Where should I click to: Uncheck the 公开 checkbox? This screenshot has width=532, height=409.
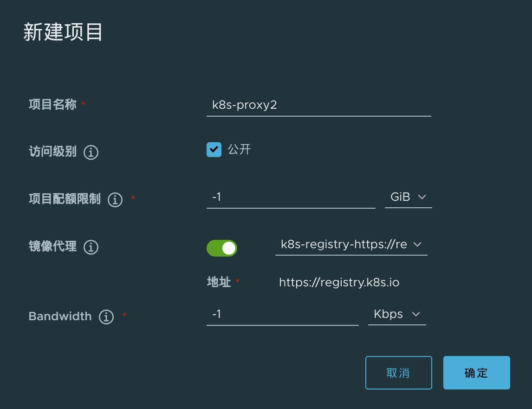click(214, 150)
